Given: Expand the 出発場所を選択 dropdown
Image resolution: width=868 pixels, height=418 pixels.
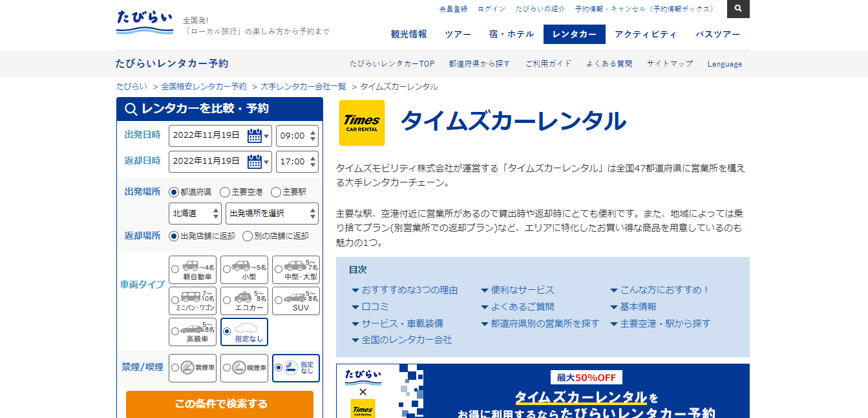Looking at the screenshot, I should [271, 214].
